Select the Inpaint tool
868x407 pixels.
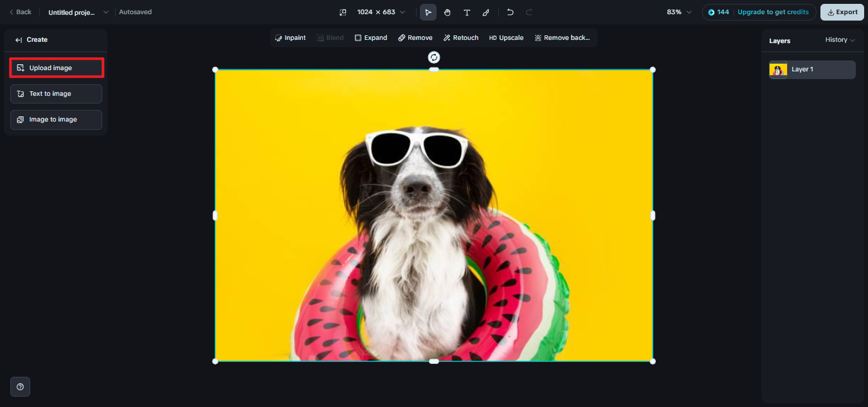[290, 38]
